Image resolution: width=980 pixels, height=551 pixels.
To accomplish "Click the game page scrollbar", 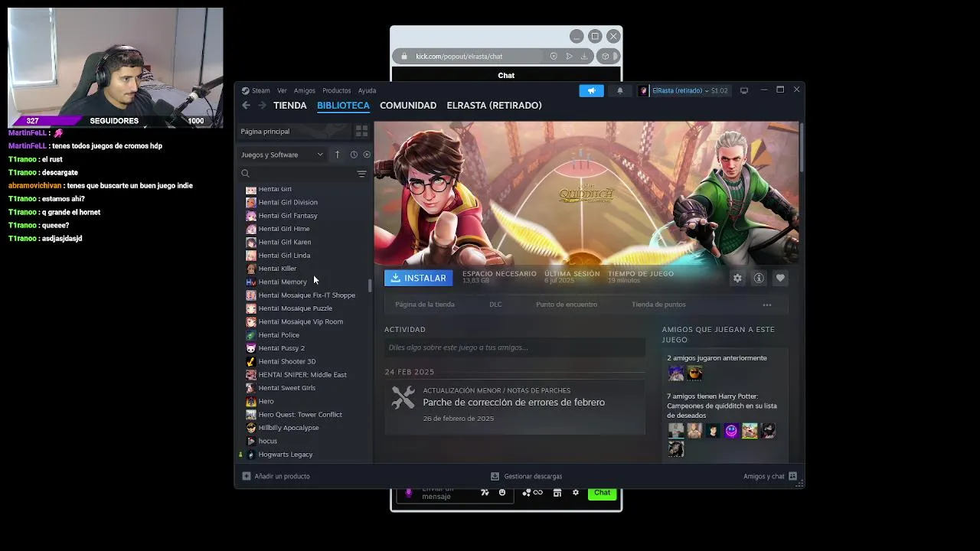I will (x=801, y=147).
